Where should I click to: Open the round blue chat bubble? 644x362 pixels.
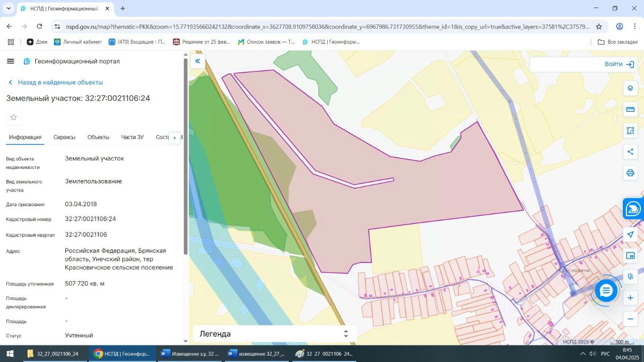606,291
